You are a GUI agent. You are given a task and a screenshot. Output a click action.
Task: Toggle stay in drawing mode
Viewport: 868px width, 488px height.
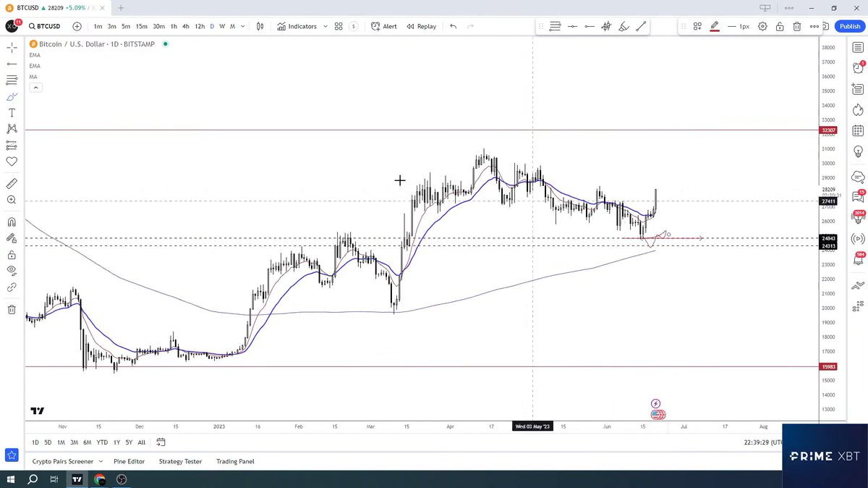pos(12,238)
